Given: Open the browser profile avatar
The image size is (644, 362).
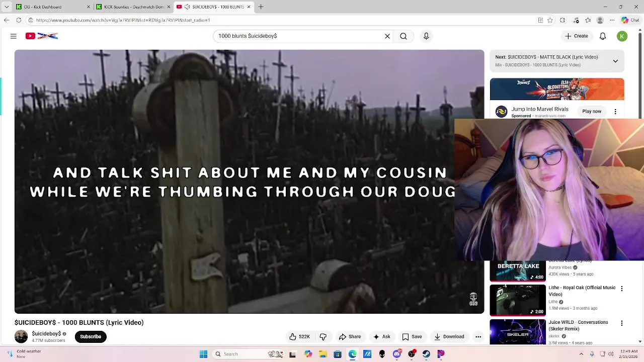Looking at the screenshot, I should [600, 20].
